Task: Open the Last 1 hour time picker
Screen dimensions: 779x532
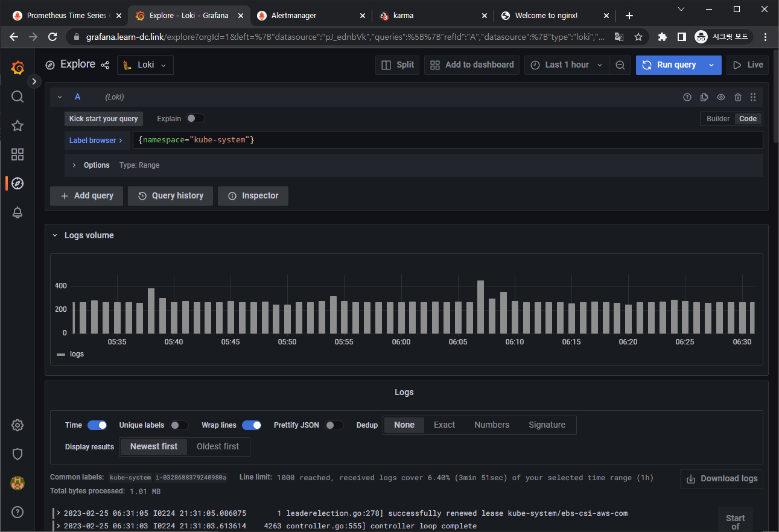Action: pyautogui.click(x=566, y=65)
